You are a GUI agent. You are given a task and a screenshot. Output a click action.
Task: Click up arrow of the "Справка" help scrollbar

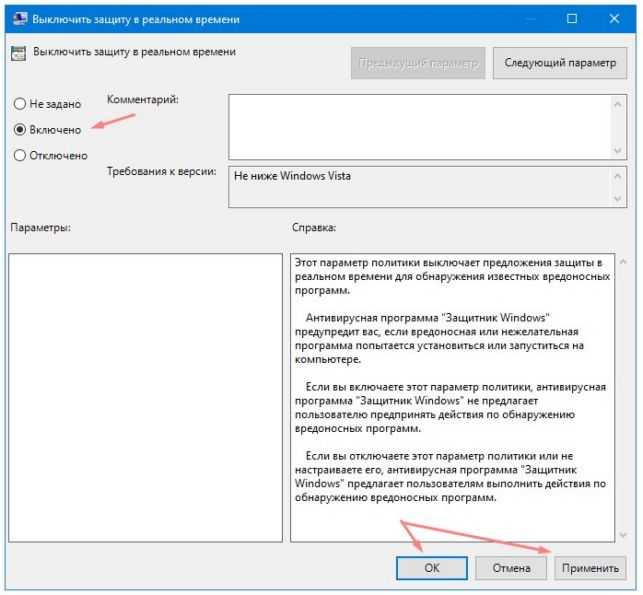[623, 262]
